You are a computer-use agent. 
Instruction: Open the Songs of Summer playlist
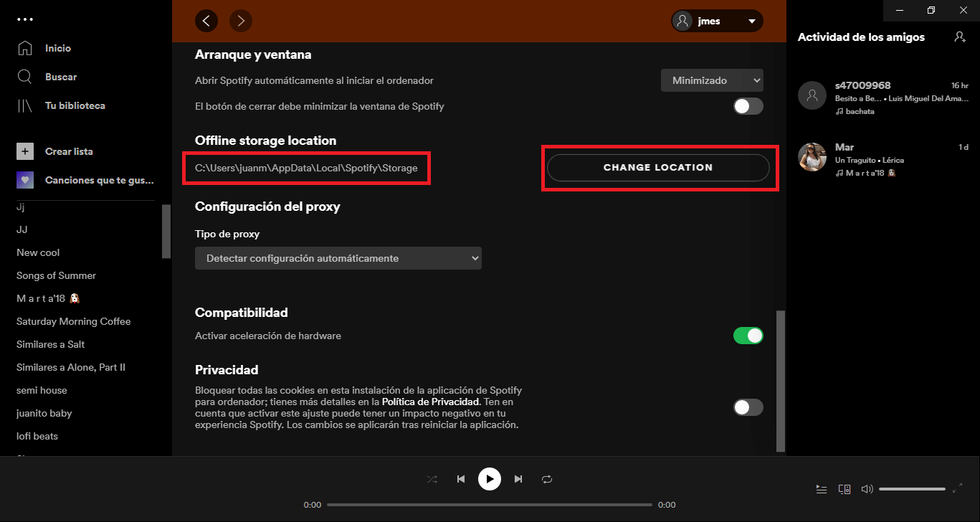(x=56, y=275)
